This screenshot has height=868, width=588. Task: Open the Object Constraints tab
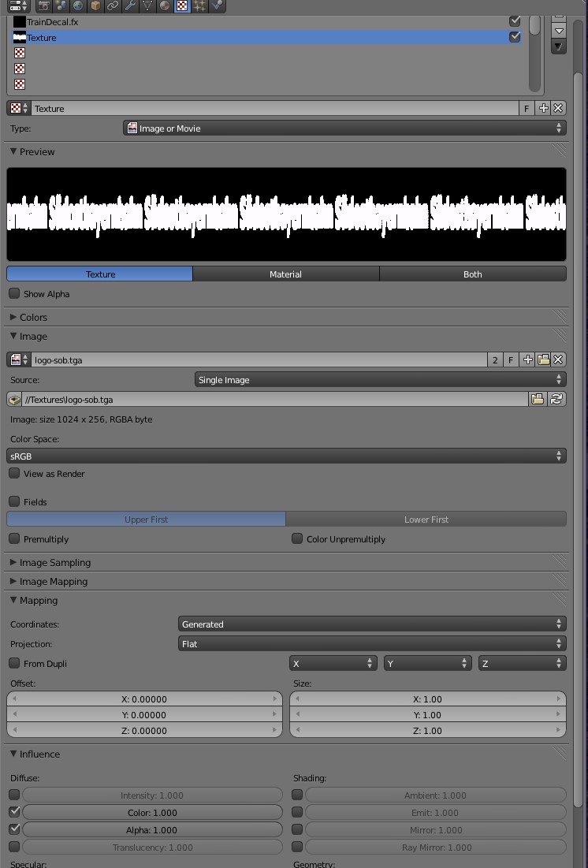click(x=113, y=6)
